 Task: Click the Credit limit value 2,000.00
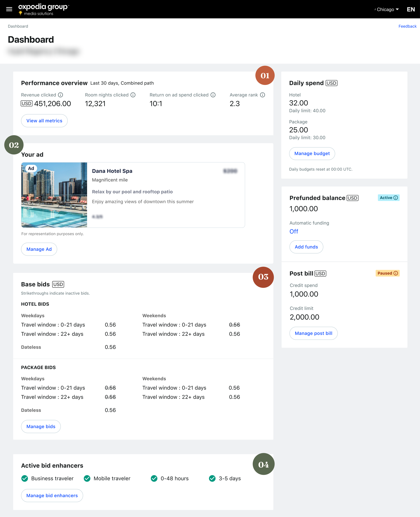click(x=304, y=317)
